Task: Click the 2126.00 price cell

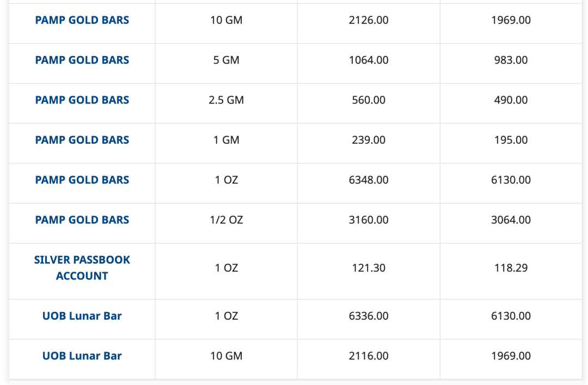Action: click(x=369, y=20)
